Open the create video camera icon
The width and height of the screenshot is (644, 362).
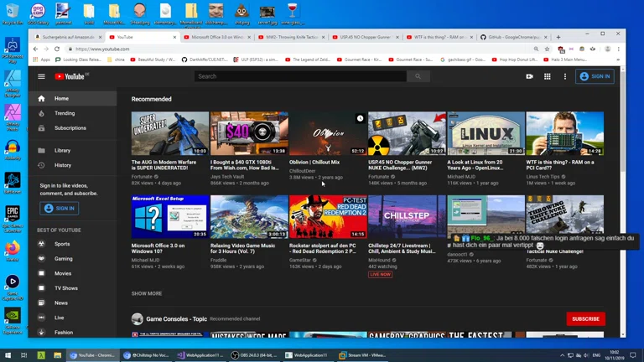click(529, 76)
